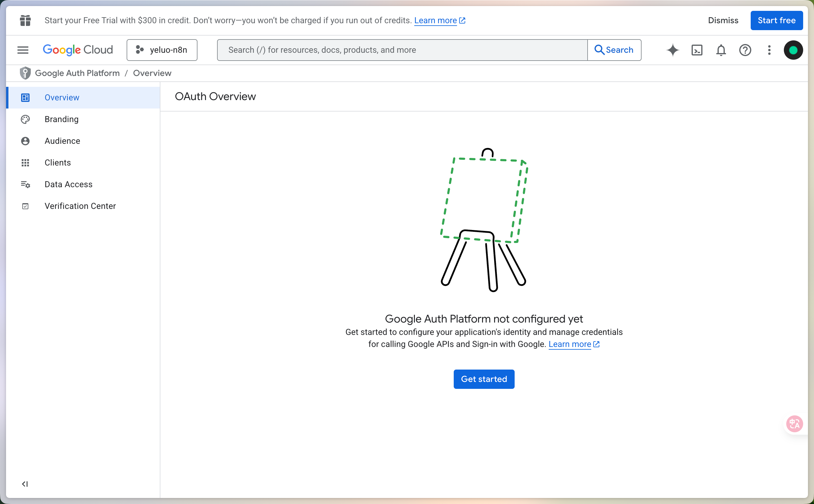Focus the resources search field
The image size is (814, 504).
pyautogui.click(x=402, y=50)
